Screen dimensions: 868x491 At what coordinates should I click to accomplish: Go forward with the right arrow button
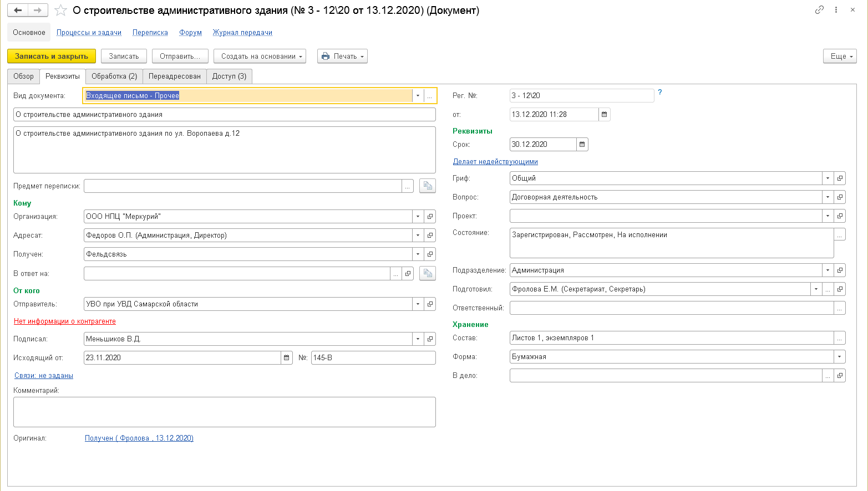point(38,10)
